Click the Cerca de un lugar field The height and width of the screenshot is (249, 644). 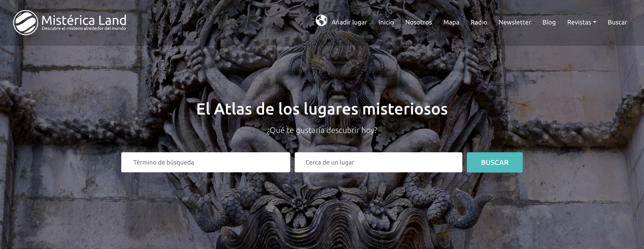pyautogui.click(x=378, y=162)
